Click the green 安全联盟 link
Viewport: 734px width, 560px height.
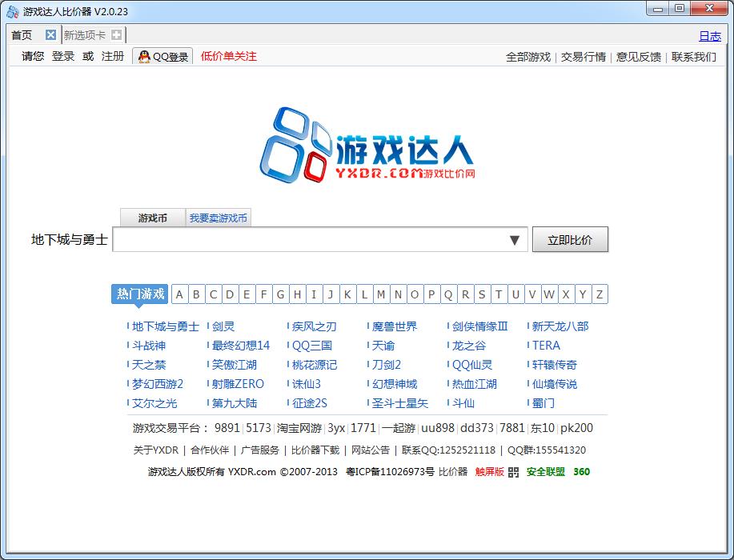tap(546, 471)
